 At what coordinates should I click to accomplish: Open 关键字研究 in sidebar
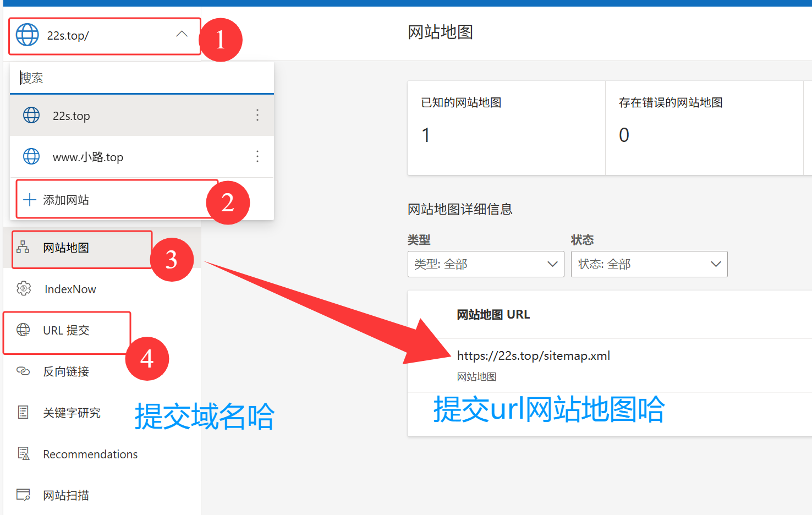(102, 413)
